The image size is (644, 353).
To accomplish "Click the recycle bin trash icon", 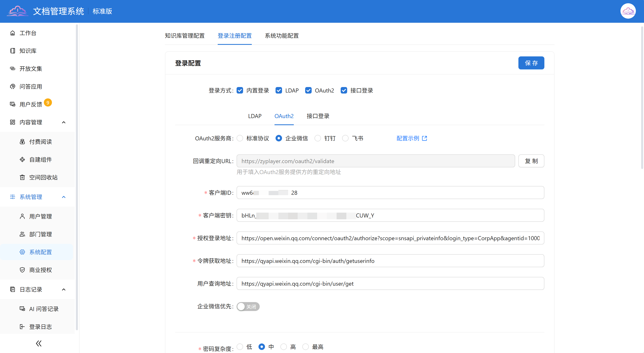I will [22, 177].
